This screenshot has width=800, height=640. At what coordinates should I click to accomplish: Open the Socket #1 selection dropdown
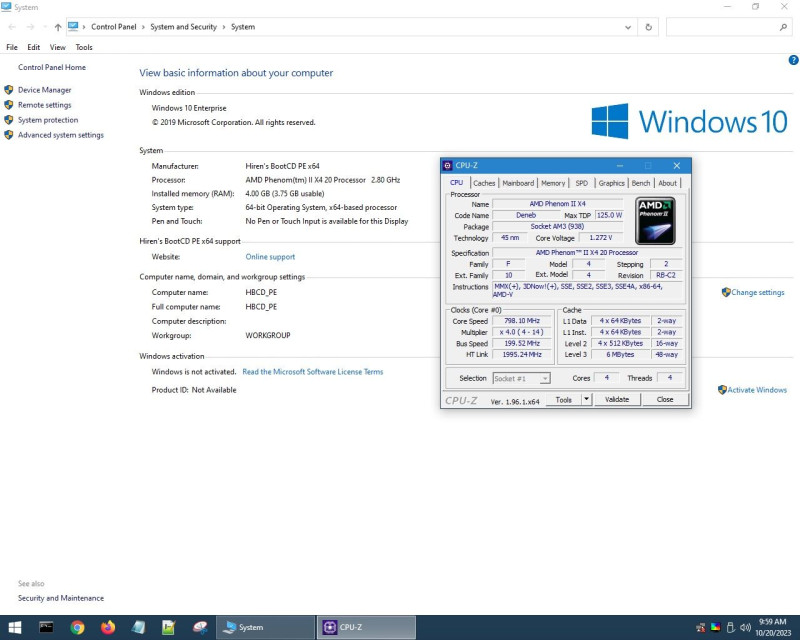click(x=521, y=379)
